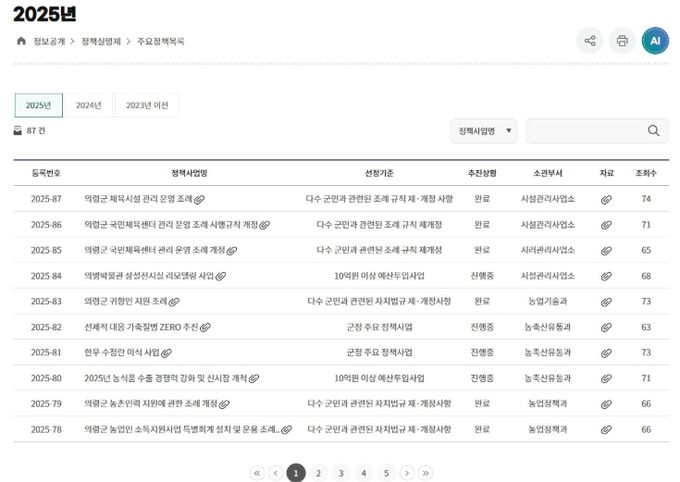The image size is (680, 482).
Task: Click the print page icon
Action: [622, 41]
